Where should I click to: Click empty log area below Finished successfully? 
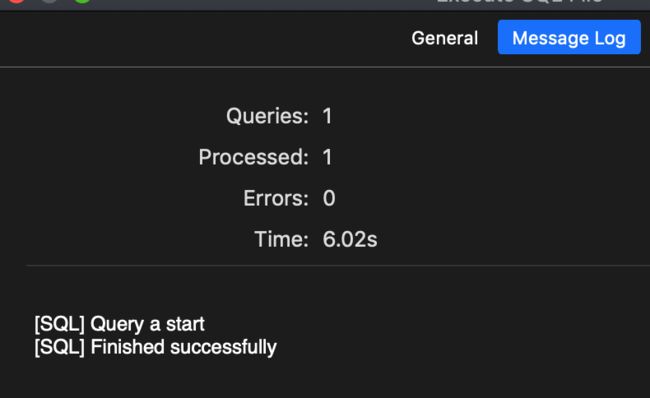coord(325,379)
